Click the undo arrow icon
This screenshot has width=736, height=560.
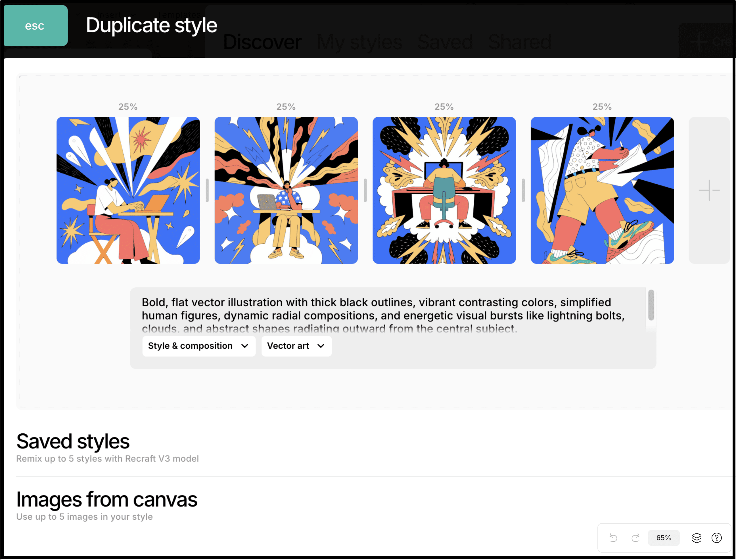point(613,538)
